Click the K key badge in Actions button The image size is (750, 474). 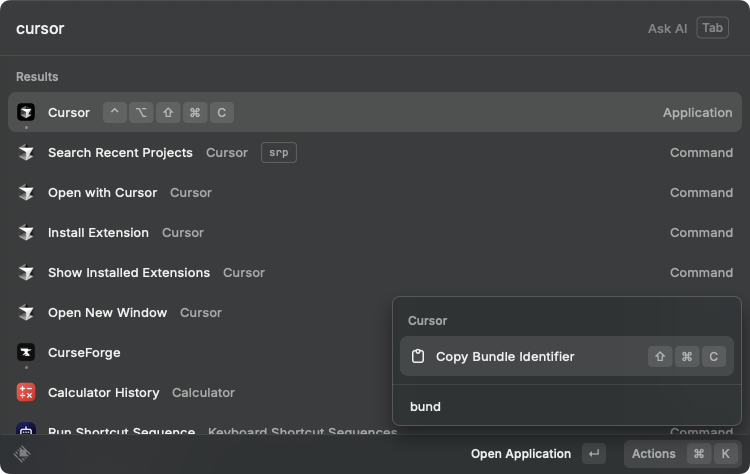click(x=726, y=454)
